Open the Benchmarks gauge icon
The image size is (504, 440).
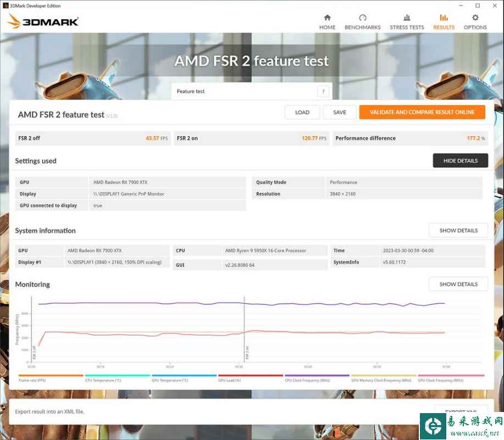click(x=363, y=18)
